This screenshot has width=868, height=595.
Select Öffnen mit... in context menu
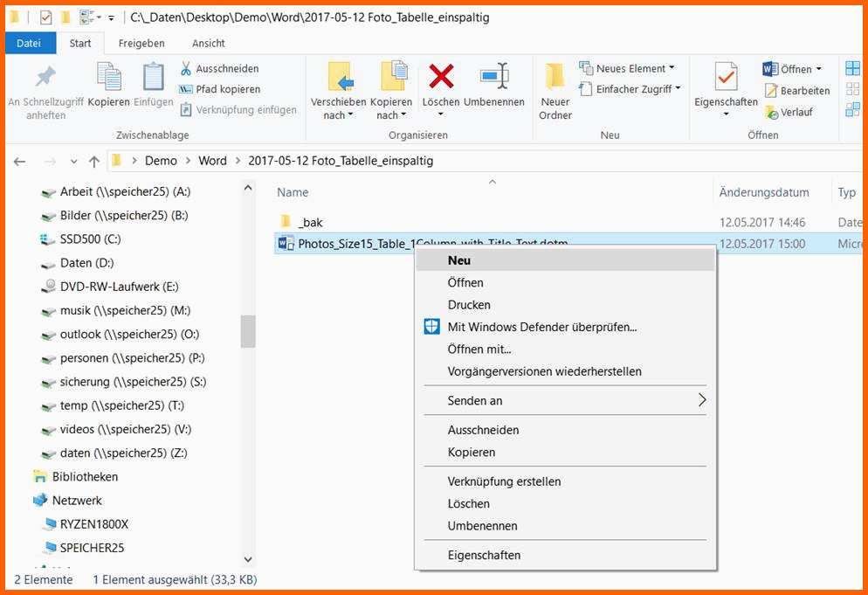pyautogui.click(x=479, y=349)
